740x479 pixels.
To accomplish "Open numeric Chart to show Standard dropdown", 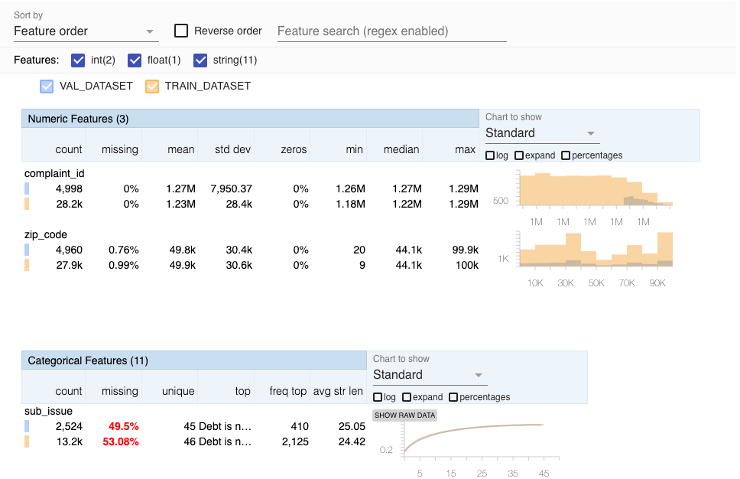I will click(x=542, y=133).
